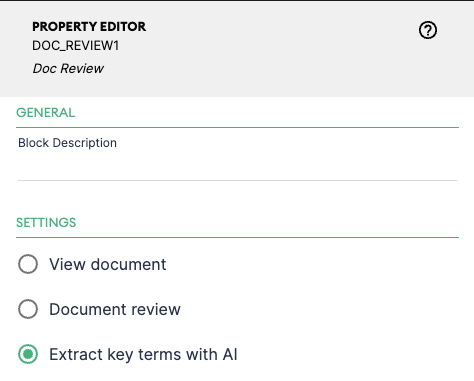The height and width of the screenshot is (381, 474).
Task: Choose the Document review radio option
Action: coord(28,309)
